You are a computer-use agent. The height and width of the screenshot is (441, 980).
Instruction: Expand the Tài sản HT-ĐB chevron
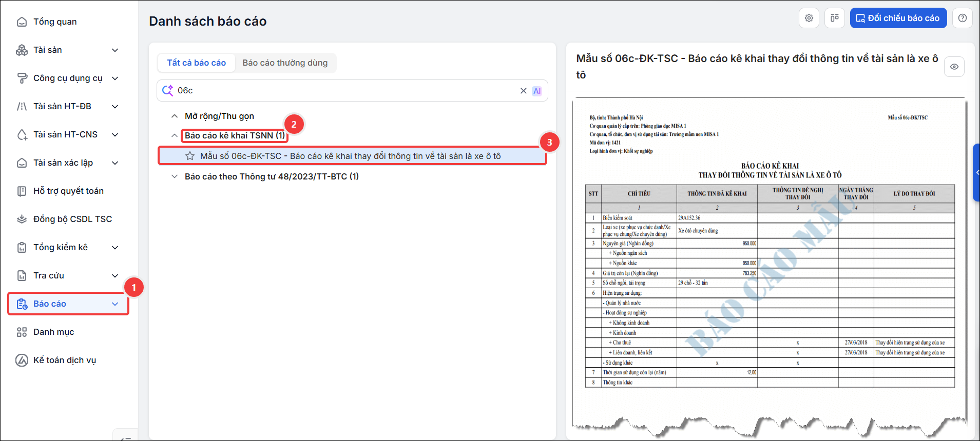[x=115, y=106]
